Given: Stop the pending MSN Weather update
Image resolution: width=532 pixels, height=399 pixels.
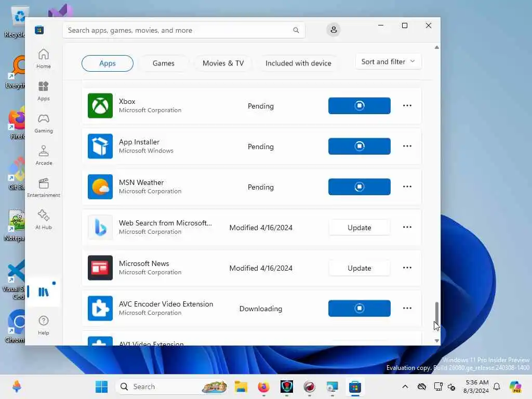Looking at the screenshot, I should pyautogui.click(x=360, y=187).
